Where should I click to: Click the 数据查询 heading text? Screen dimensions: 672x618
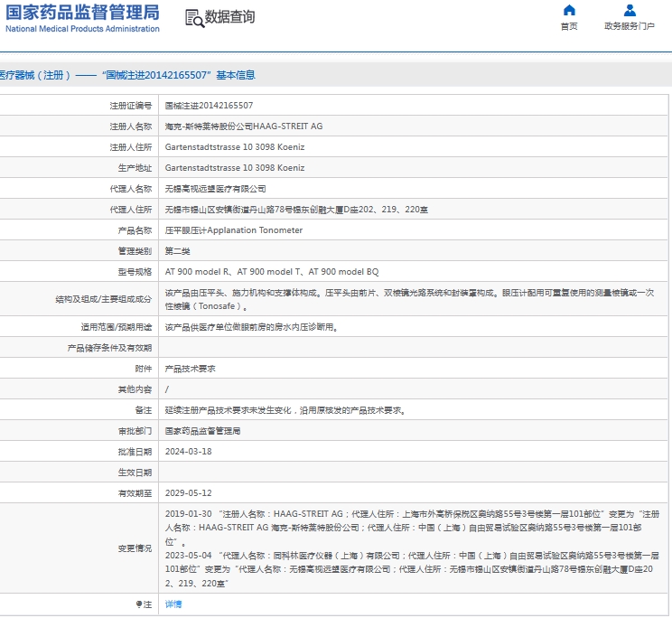tap(229, 17)
